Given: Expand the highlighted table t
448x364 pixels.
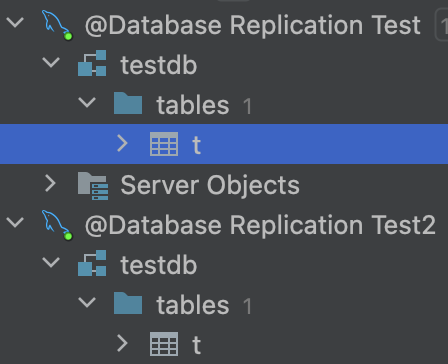Looking at the screenshot, I should [122, 144].
